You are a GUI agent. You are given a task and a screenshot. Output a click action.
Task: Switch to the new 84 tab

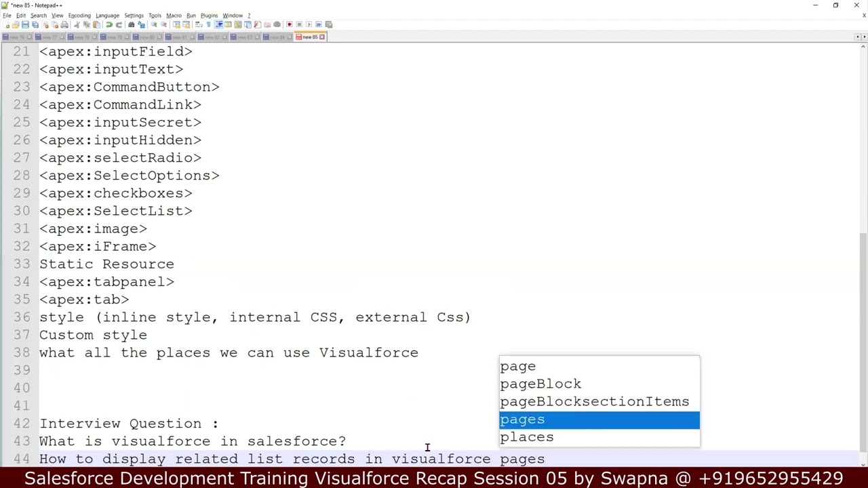277,37
